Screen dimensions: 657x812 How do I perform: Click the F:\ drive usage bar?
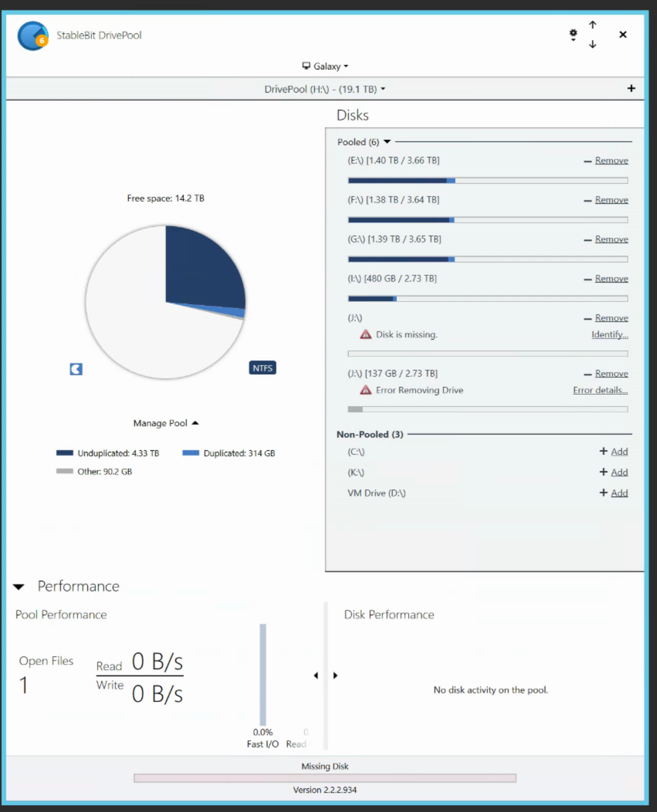click(x=488, y=220)
